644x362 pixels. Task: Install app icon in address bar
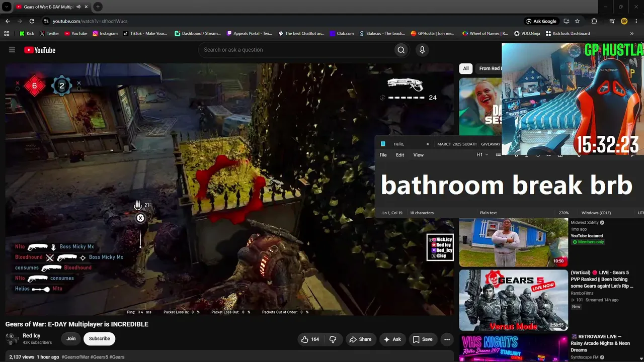point(566,21)
